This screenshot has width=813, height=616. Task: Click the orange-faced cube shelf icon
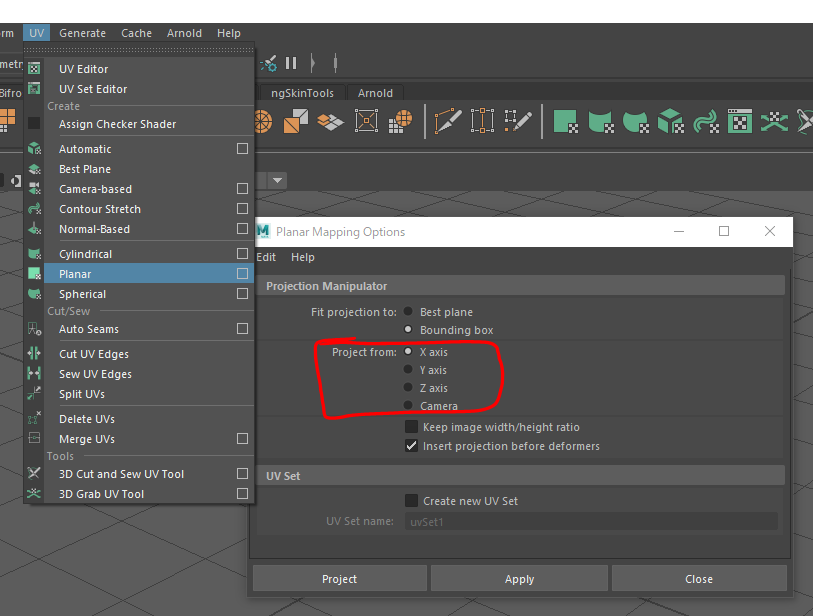click(296, 121)
